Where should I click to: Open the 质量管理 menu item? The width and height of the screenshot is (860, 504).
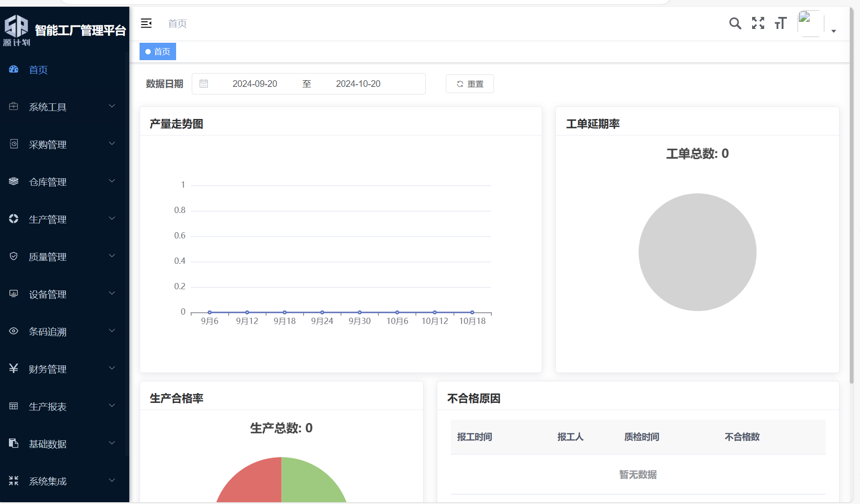[65, 257]
